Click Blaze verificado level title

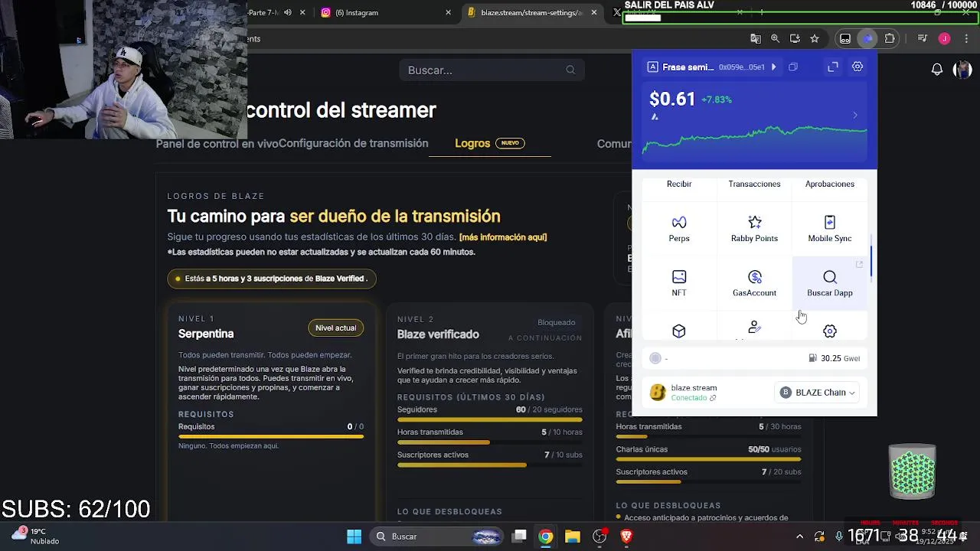[438, 334]
